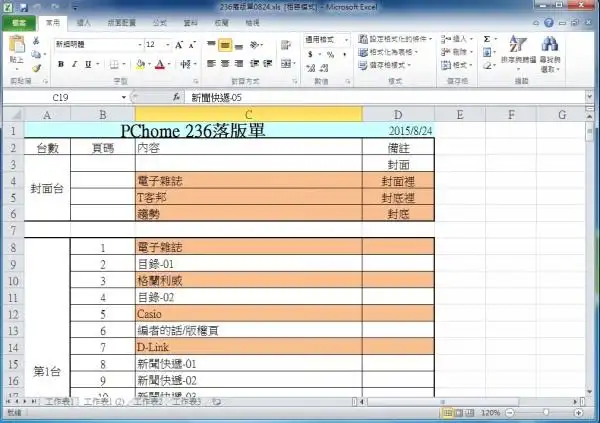Image resolution: width=600 pixels, height=423 pixels.
Task: Open the green File tab
Action: coord(19,23)
